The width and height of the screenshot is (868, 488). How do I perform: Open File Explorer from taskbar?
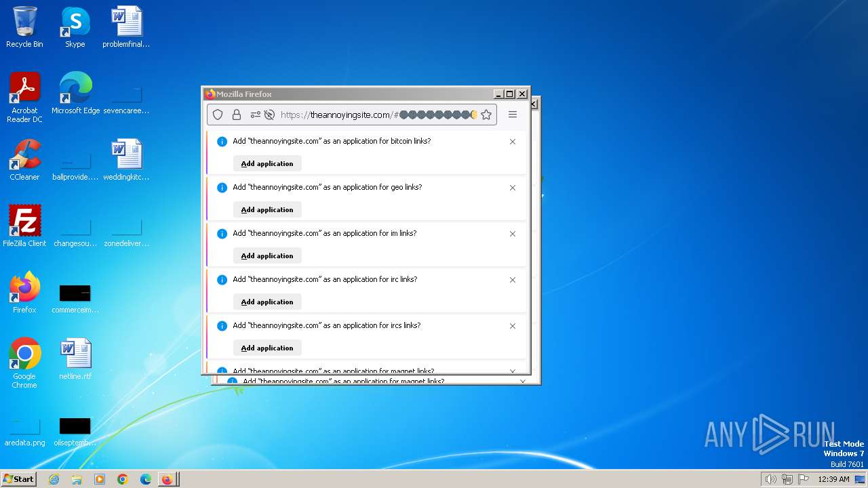77,479
